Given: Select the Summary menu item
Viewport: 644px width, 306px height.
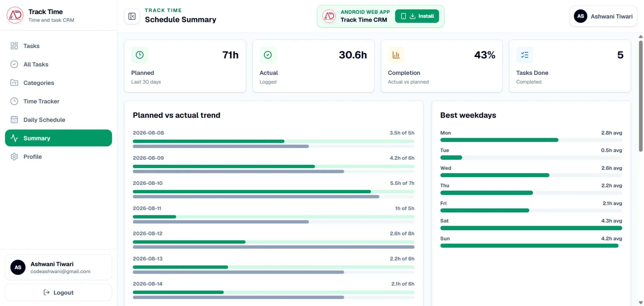Looking at the screenshot, I should 59,138.
